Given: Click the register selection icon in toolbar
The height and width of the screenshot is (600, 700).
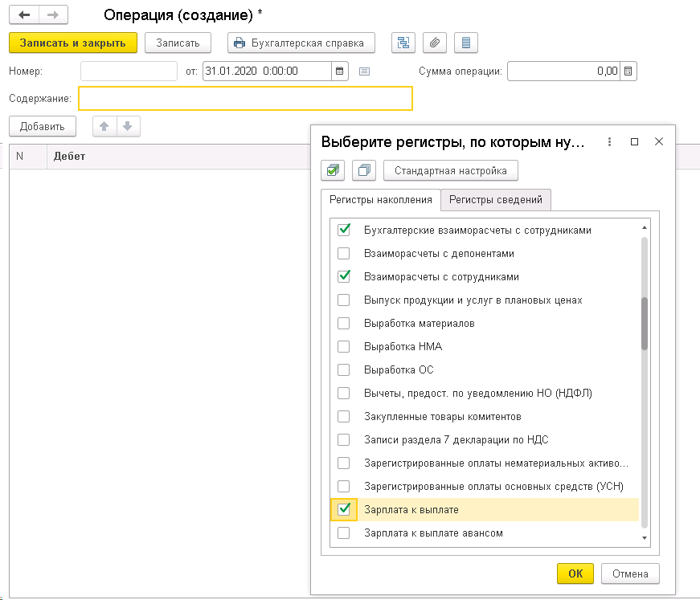Looking at the screenshot, I should [x=403, y=43].
